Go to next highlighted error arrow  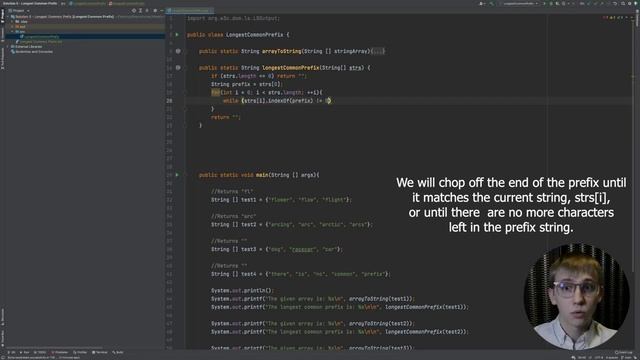point(632,18)
